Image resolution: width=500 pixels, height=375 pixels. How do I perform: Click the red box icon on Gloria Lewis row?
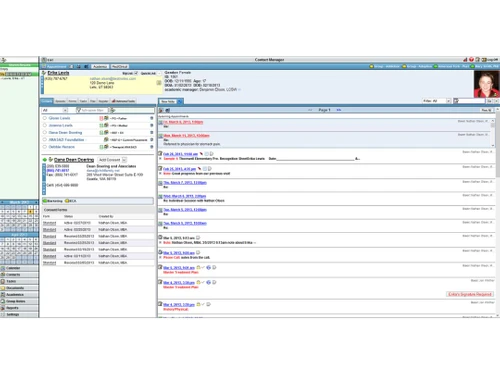[101, 118]
